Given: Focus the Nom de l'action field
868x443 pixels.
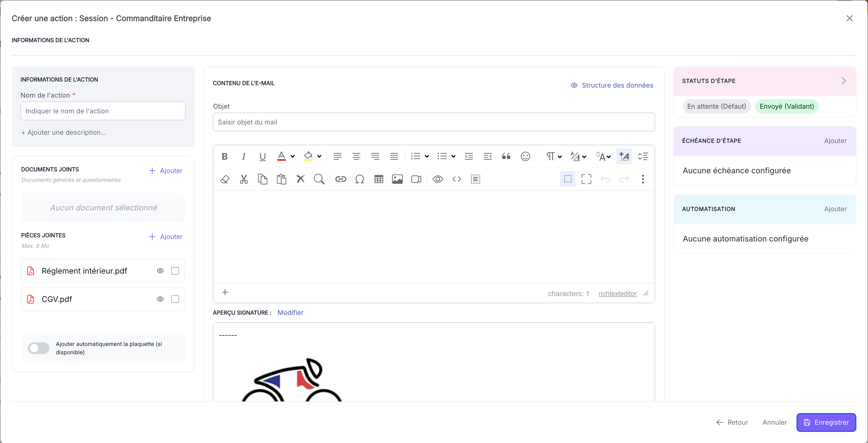Looking at the screenshot, I should click(x=103, y=111).
